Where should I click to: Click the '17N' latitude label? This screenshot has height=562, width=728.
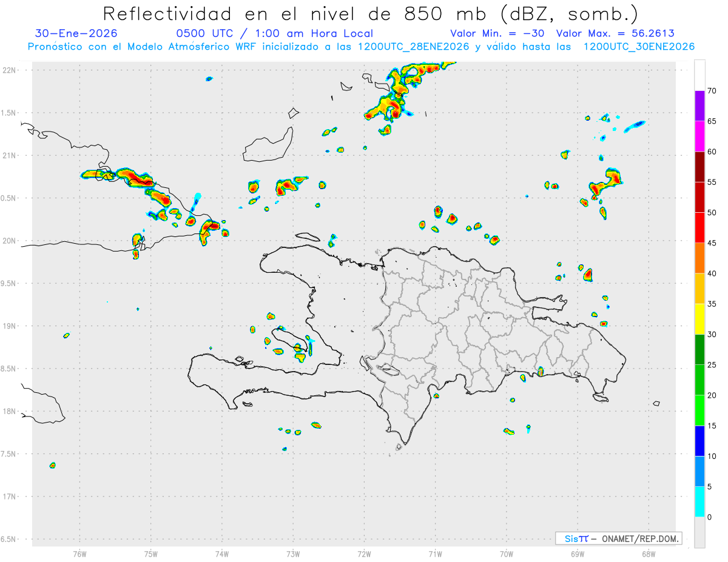pyautogui.click(x=10, y=497)
